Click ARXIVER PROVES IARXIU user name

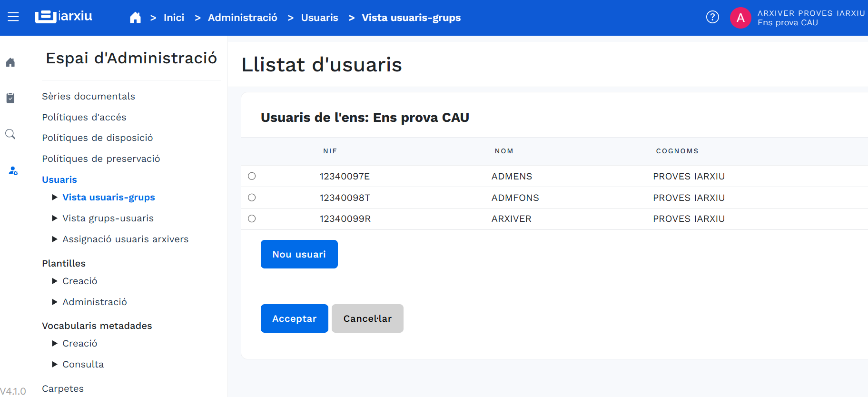pos(811,13)
